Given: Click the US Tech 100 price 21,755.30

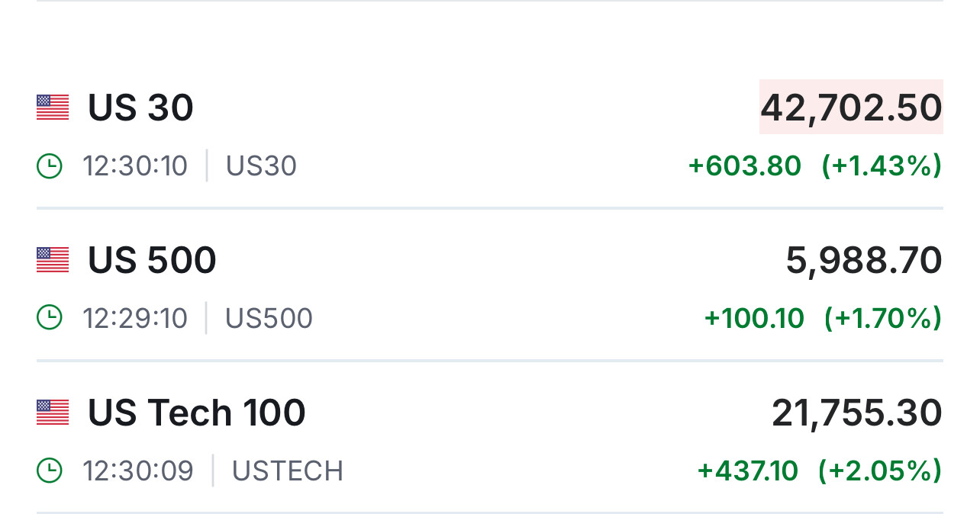Looking at the screenshot, I should (x=856, y=413).
